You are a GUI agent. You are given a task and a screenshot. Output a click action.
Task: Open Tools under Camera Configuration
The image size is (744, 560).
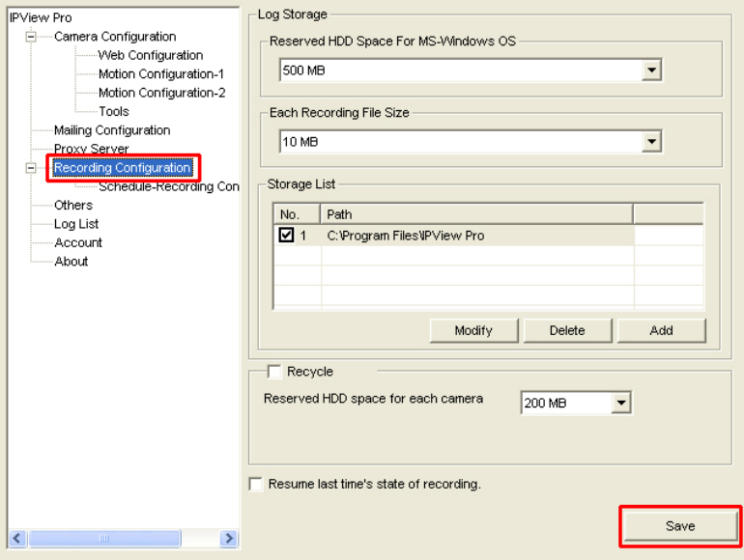(x=113, y=112)
